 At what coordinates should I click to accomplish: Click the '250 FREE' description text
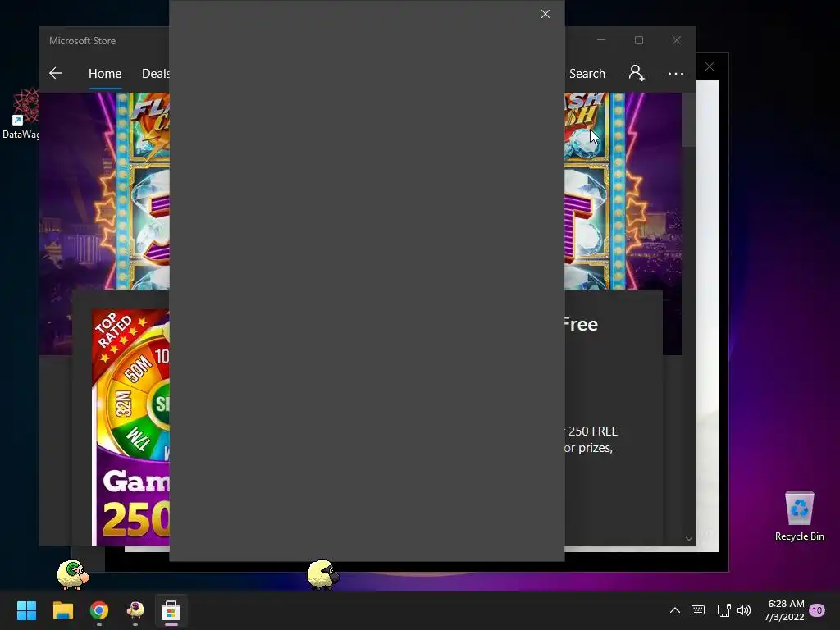click(592, 431)
